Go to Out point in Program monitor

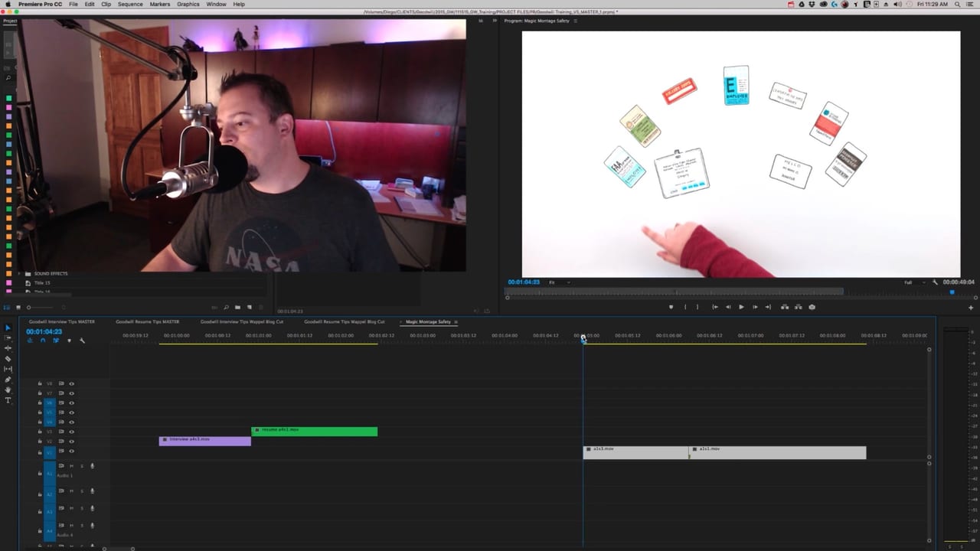(x=768, y=307)
